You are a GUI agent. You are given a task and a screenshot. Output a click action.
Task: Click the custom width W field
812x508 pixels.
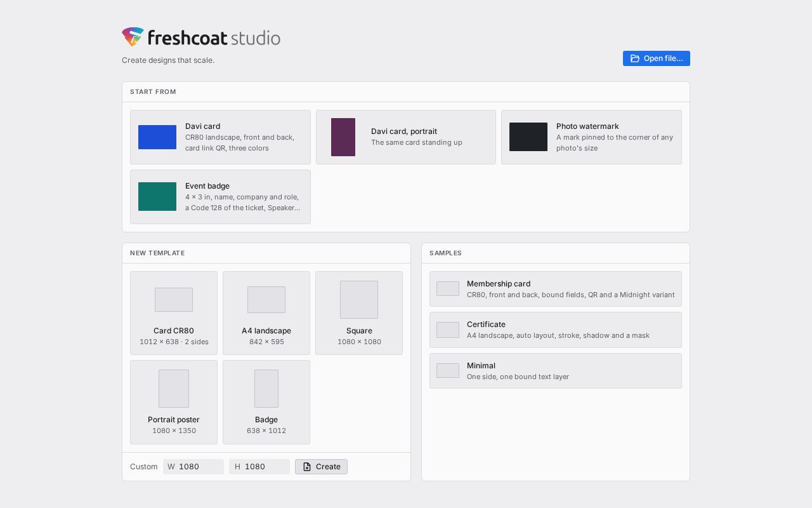193,467
